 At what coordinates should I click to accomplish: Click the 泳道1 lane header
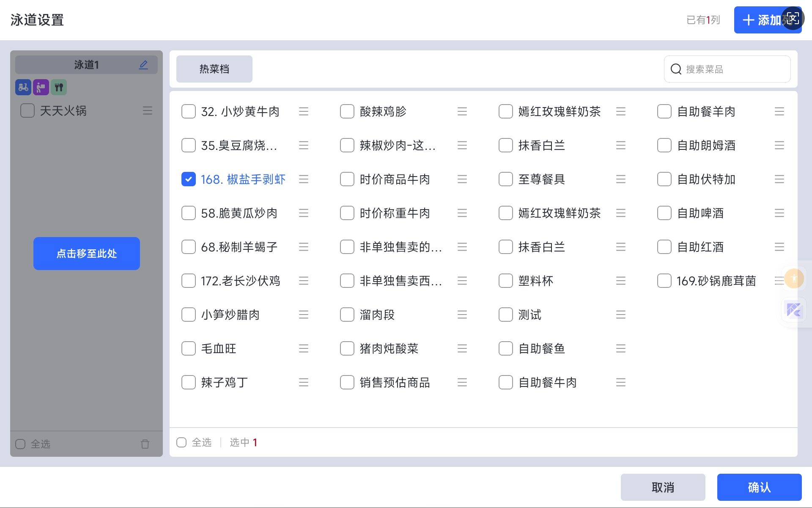86,65
